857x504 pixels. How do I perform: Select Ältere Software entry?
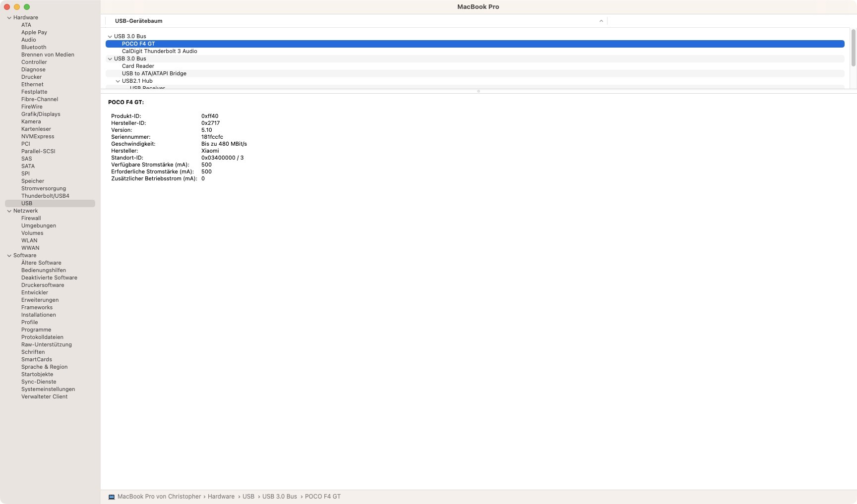tap(41, 263)
